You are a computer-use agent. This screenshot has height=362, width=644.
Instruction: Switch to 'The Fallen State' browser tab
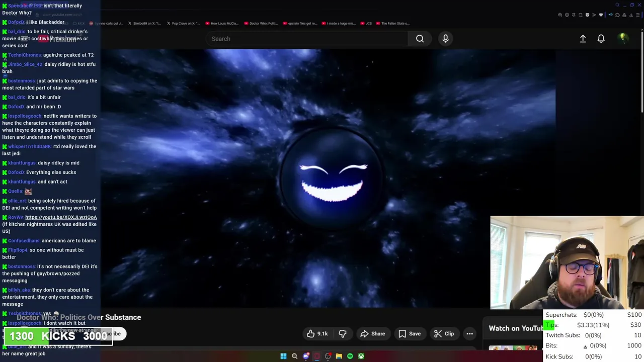[392, 23]
